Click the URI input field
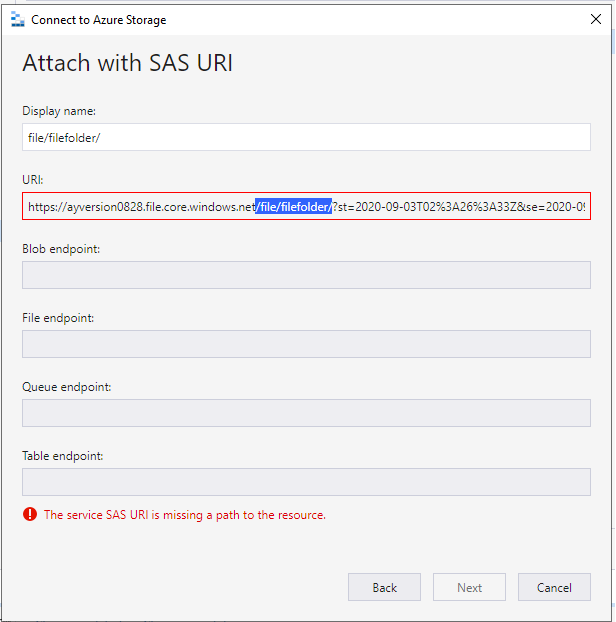The height and width of the screenshot is (622, 616). pos(306,206)
